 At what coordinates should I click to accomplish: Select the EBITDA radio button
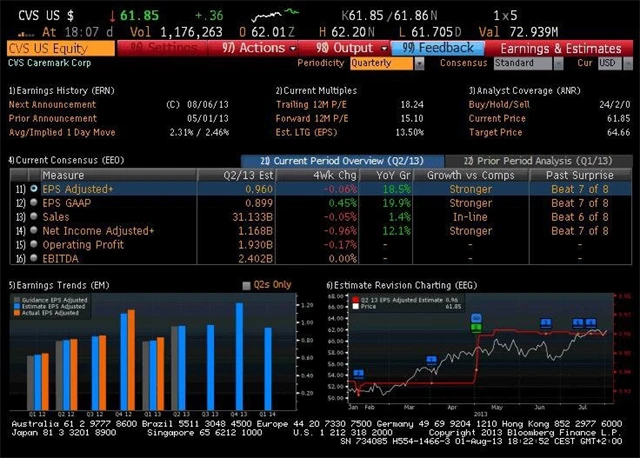click(x=34, y=258)
